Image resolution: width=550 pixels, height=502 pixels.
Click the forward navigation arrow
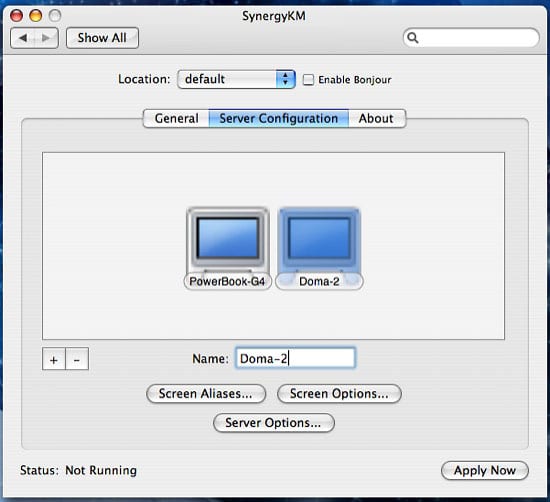click(46, 38)
